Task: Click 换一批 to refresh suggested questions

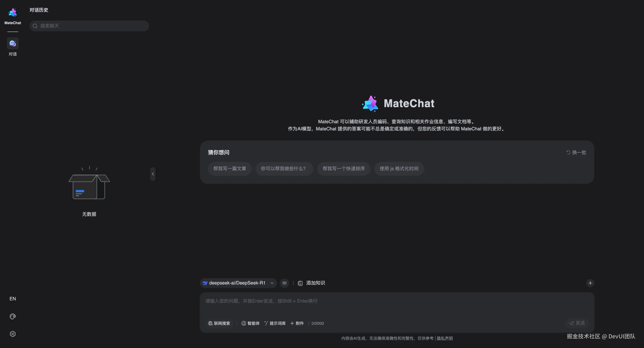Action: coord(576,152)
